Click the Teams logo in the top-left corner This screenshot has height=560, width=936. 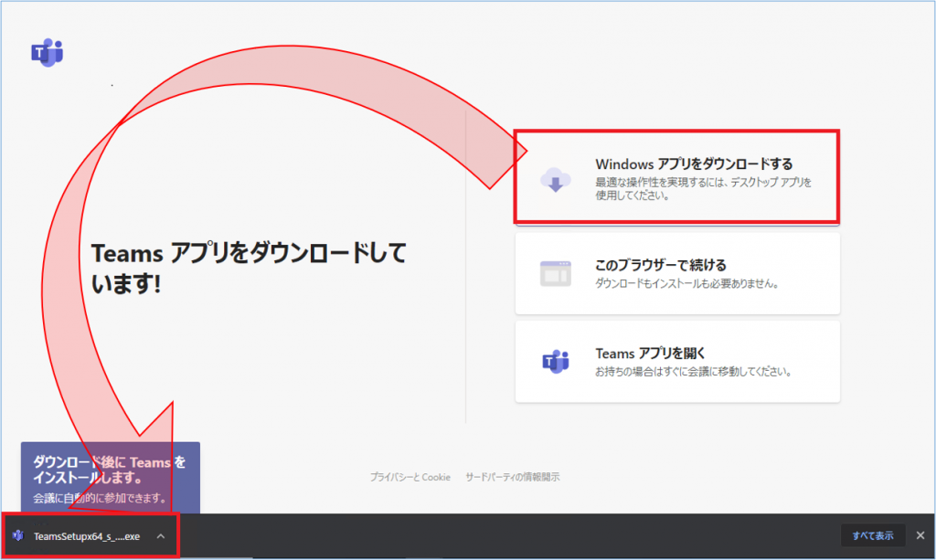pos(47,54)
